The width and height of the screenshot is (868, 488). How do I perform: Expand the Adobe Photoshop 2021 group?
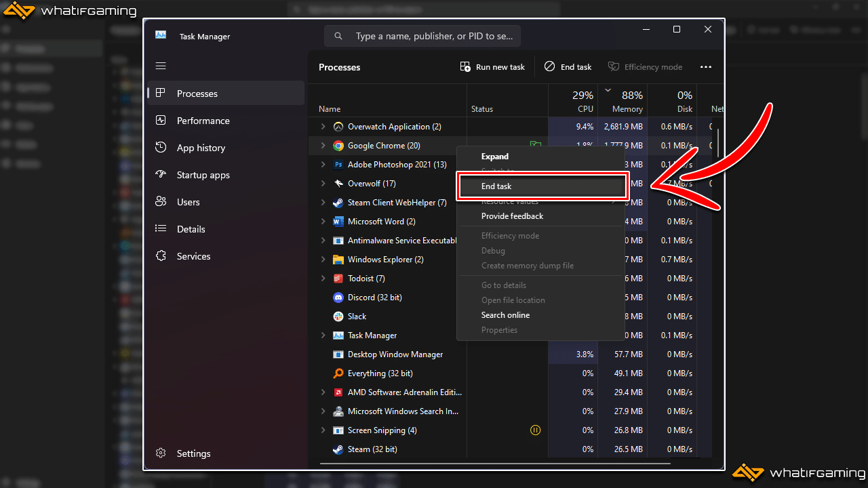323,165
